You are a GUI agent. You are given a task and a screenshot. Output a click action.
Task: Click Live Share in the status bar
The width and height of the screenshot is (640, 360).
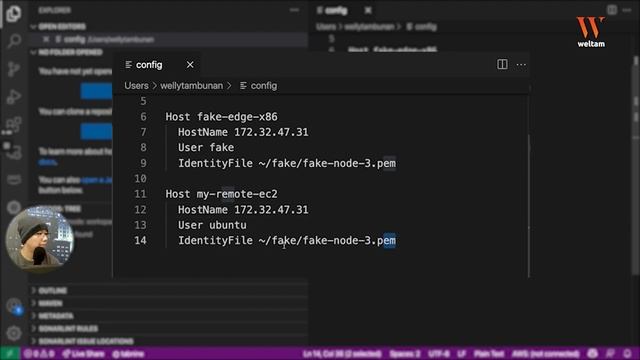[x=84, y=354]
